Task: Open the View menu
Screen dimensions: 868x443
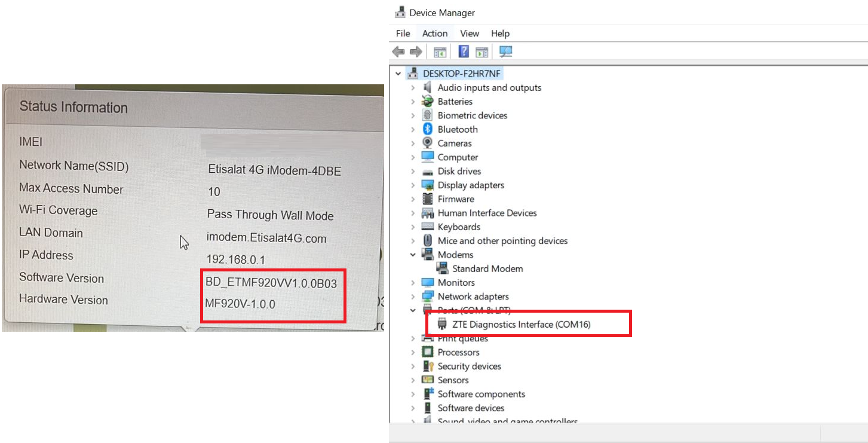Action: (470, 33)
